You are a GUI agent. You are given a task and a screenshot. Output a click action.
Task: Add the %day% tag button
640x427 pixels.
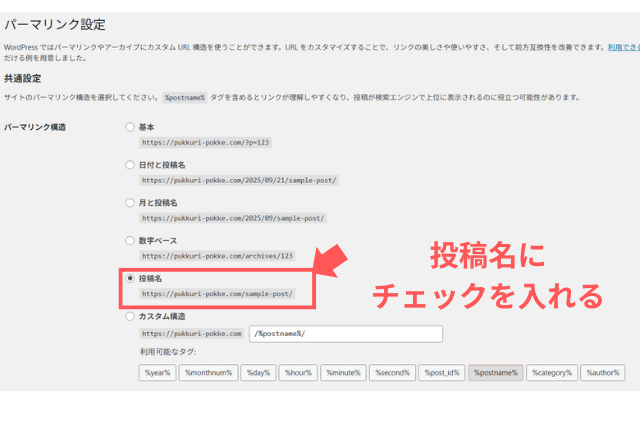[257, 373]
